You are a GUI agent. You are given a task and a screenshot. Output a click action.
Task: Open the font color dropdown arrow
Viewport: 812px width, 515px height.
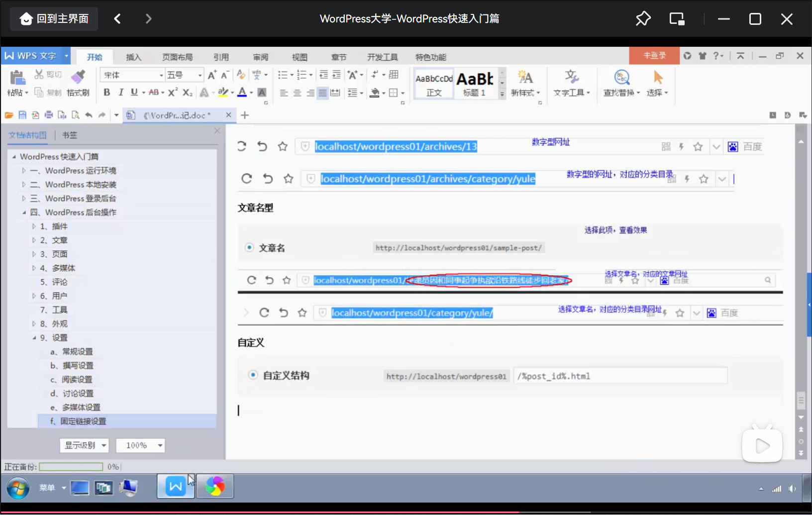[x=251, y=93]
